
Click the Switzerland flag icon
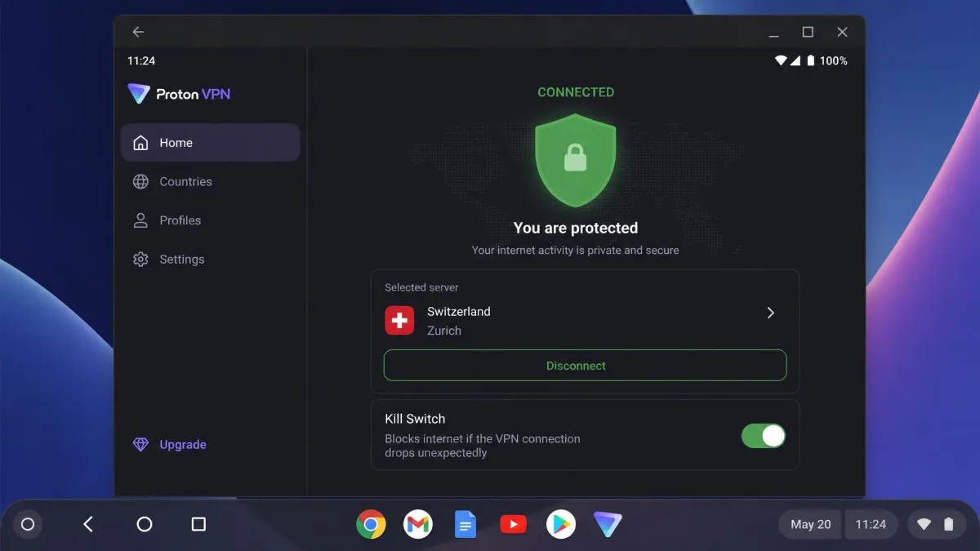pyautogui.click(x=399, y=321)
